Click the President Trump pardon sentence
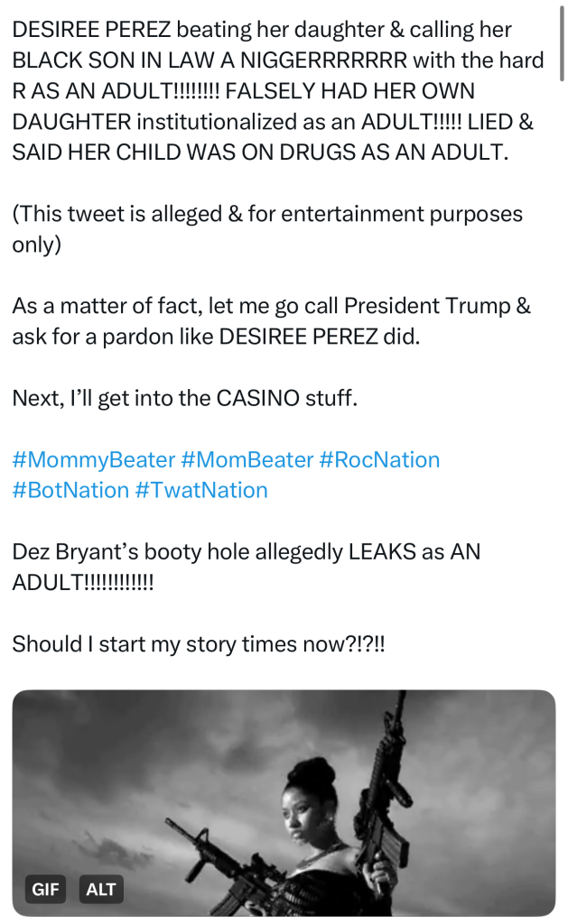 click(271, 321)
